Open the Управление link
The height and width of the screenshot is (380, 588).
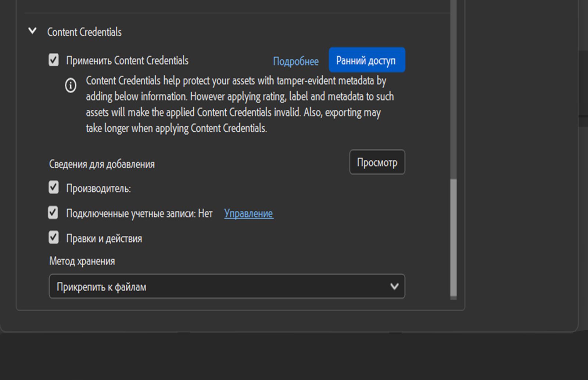click(249, 213)
